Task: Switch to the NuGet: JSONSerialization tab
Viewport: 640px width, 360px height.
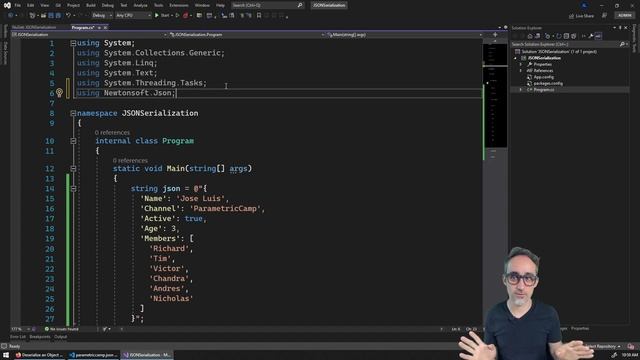Action: pyautogui.click(x=34, y=27)
